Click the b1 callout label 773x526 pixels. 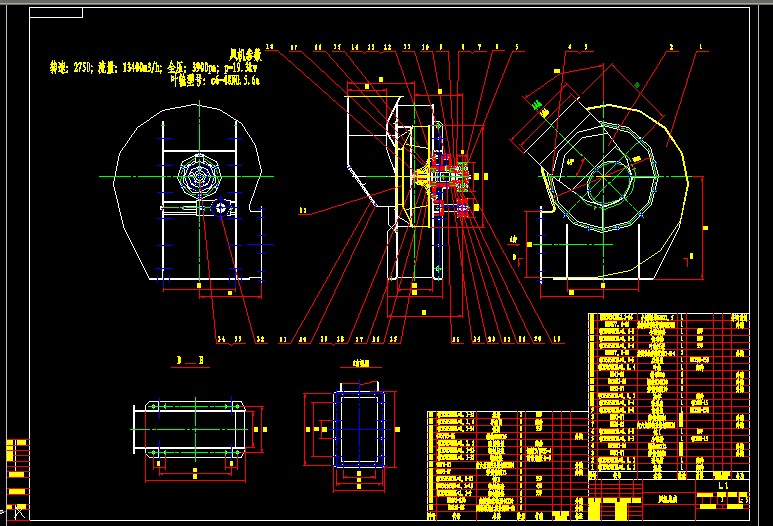[303, 210]
